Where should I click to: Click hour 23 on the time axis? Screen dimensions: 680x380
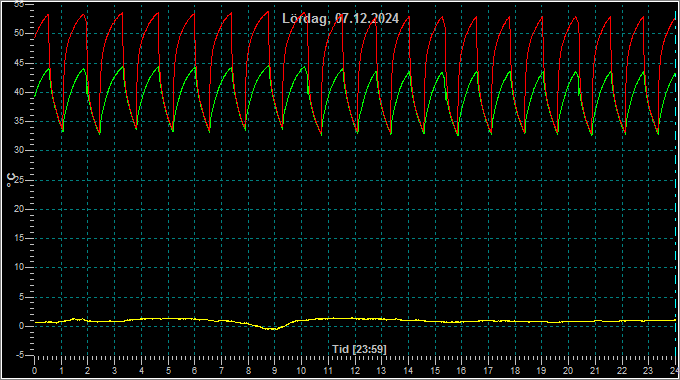[x=647, y=371]
